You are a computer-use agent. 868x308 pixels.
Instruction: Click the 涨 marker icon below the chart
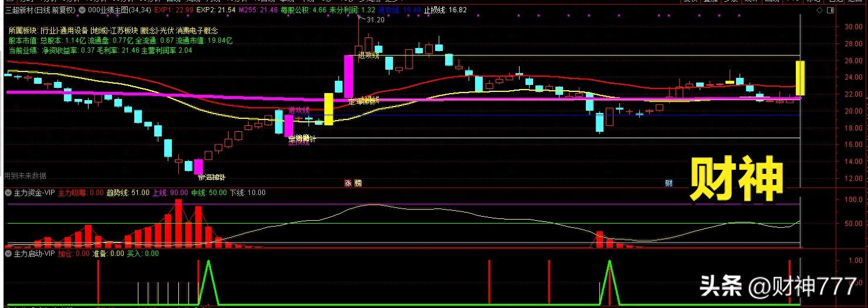pyautogui.click(x=348, y=183)
